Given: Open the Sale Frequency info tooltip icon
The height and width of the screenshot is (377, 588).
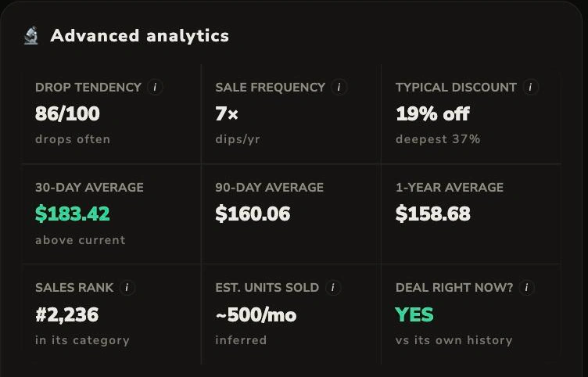Looking at the screenshot, I should (x=339, y=87).
